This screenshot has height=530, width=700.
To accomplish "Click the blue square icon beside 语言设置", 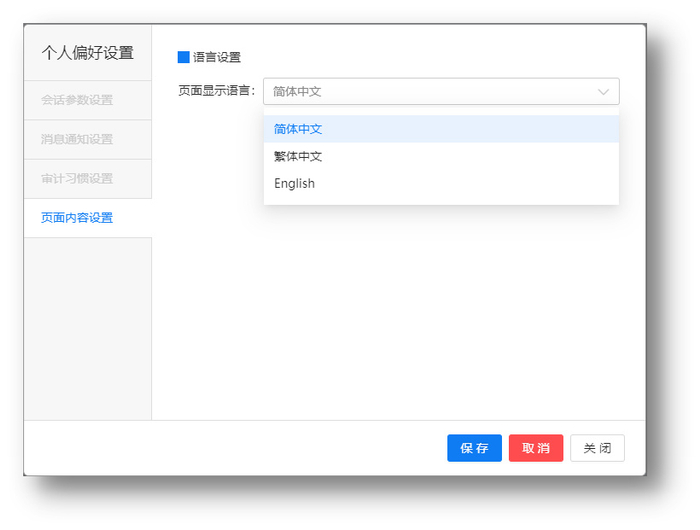I will point(183,57).
